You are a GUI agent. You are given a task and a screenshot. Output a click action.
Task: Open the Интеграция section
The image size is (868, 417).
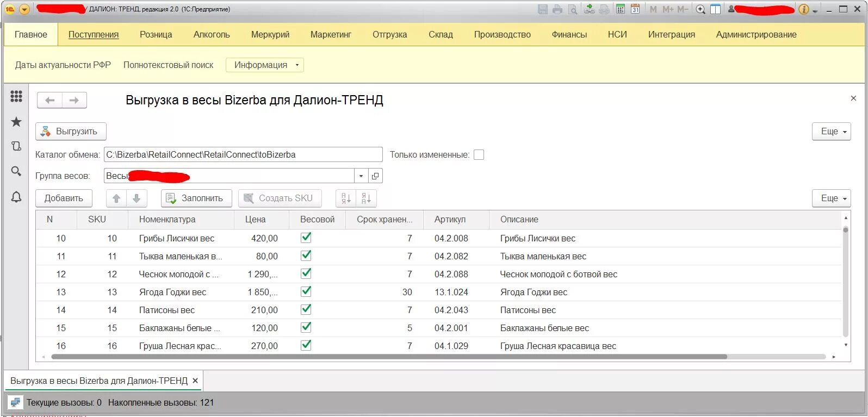pyautogui.click(x=672, y=34)
